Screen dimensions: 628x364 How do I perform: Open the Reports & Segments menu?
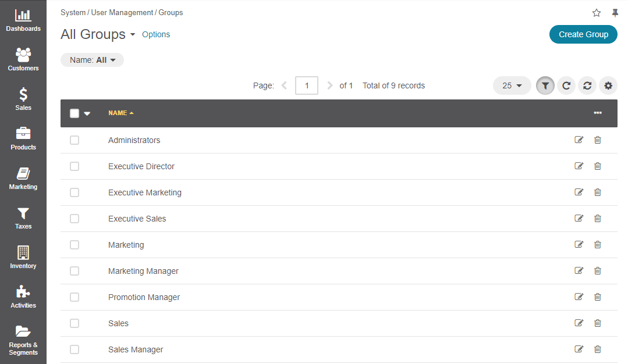pos(23,340)
